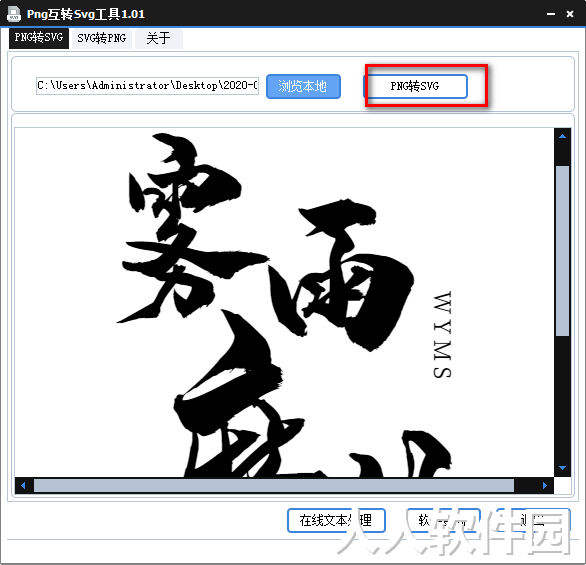This screenshot has height=565, width=586.
Task: Open the SVG转PNG tab
Action: (102, 38)
